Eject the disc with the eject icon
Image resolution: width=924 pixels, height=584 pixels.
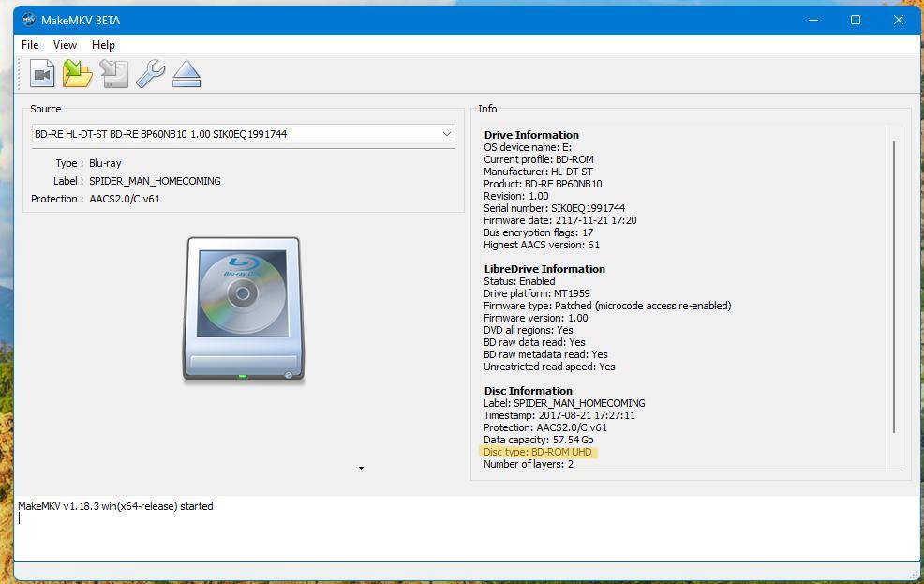click(x=186, y=74)
